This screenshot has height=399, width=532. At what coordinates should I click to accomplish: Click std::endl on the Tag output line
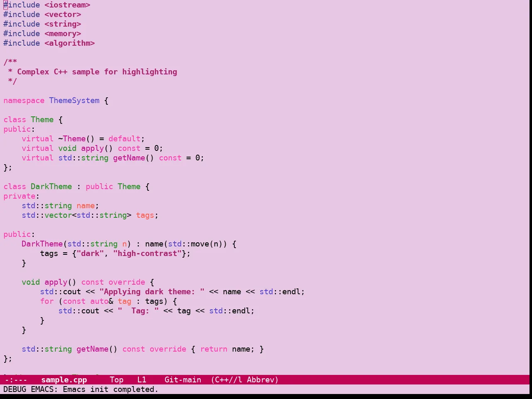(230, 311)
